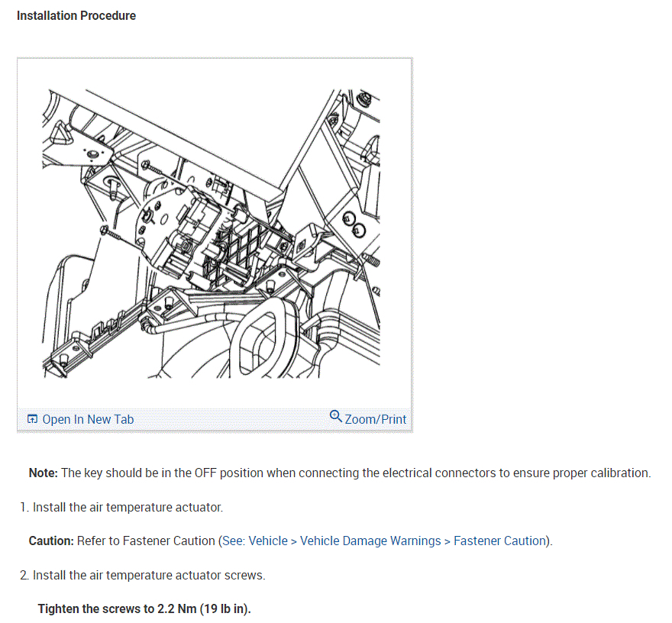This screenshot has height=623, width=672.
Task: Follow the See: Vehicle link
Action: [255, 541]
